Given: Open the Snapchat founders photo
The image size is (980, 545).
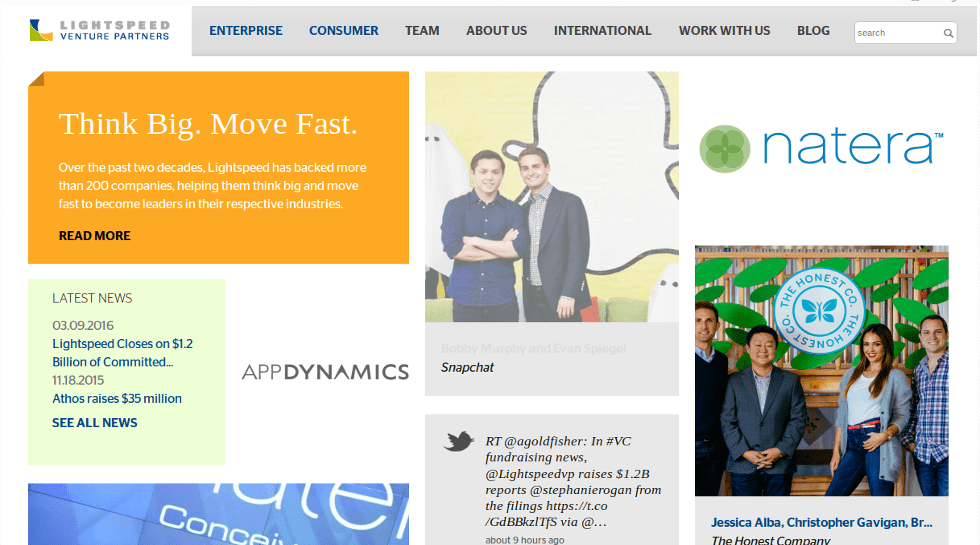Looking at the screenshot, I should tap(551, 197).
